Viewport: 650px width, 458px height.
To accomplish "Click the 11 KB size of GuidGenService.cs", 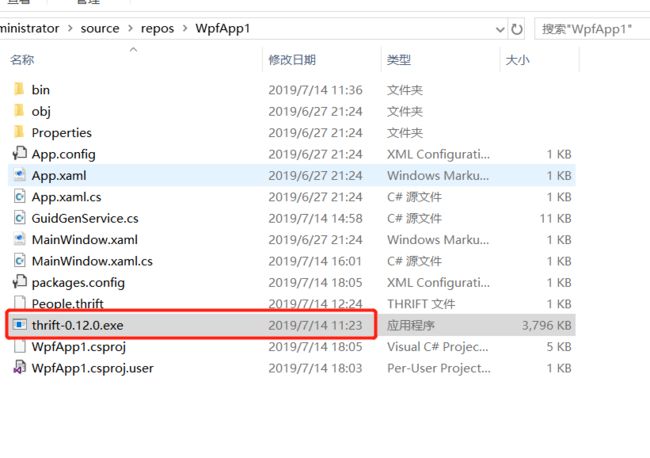I will click(555, 218).
